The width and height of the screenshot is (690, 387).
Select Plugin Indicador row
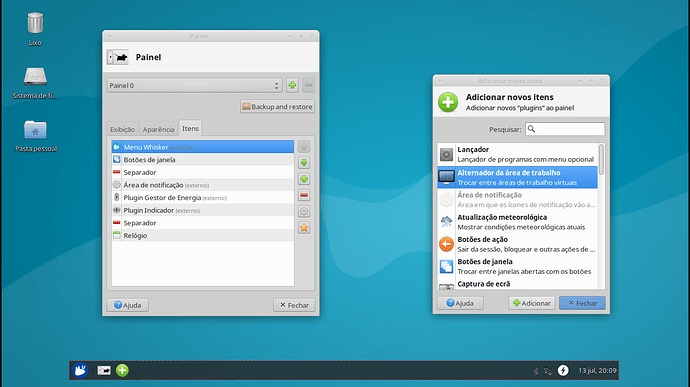[203, 210]
